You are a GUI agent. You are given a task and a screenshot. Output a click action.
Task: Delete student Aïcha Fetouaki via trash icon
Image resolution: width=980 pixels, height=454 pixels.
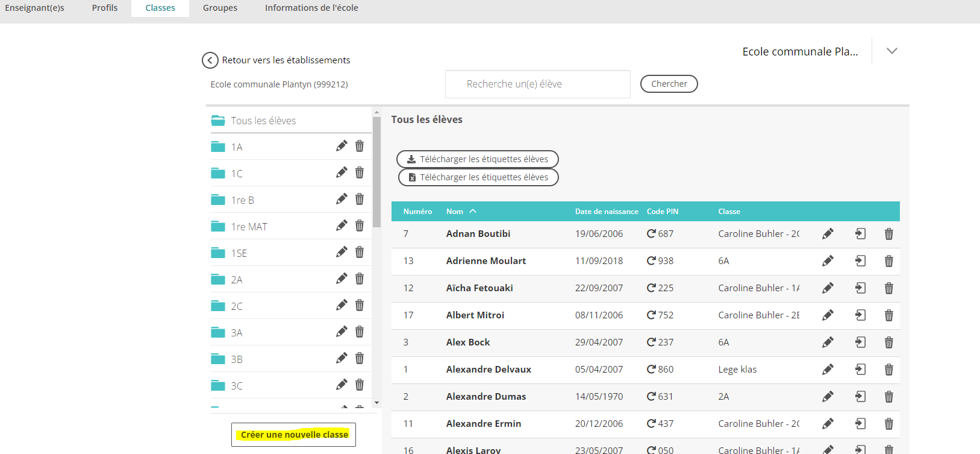pyautogui.click(x=888, y=288)
